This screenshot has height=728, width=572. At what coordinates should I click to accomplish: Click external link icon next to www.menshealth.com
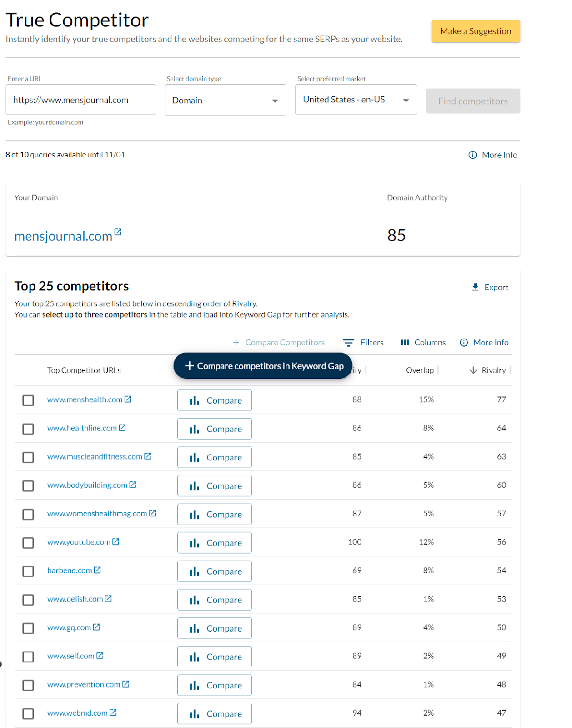128,399
